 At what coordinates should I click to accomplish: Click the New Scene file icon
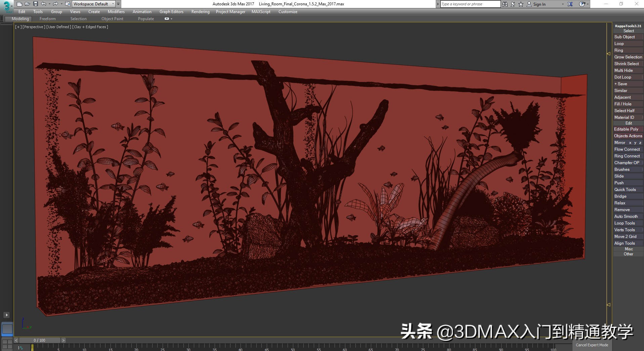tap(19, 4)
